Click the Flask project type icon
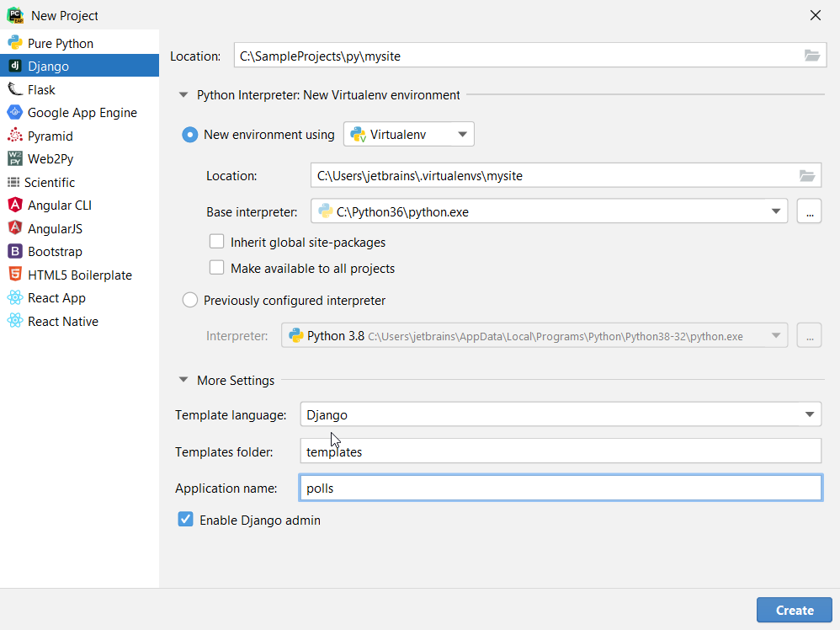The image size is (840, 630). [x=14, y=89]
